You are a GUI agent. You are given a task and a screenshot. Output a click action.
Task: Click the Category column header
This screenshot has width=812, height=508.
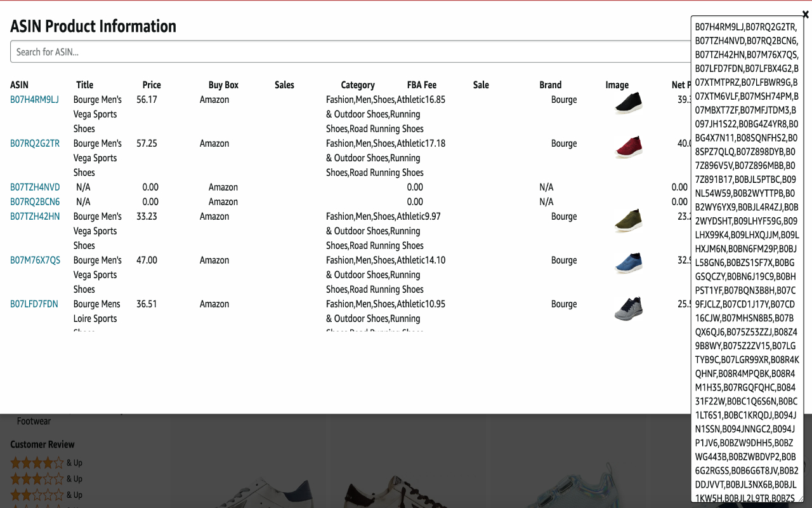358,85
